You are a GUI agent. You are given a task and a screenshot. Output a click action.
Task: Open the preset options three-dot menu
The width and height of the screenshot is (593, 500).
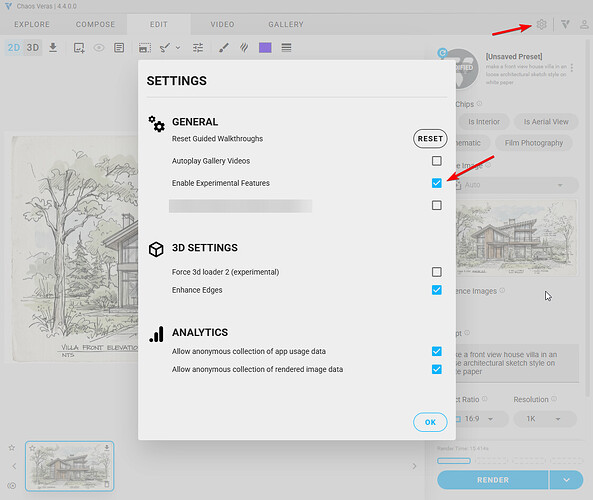coord(572,68)
